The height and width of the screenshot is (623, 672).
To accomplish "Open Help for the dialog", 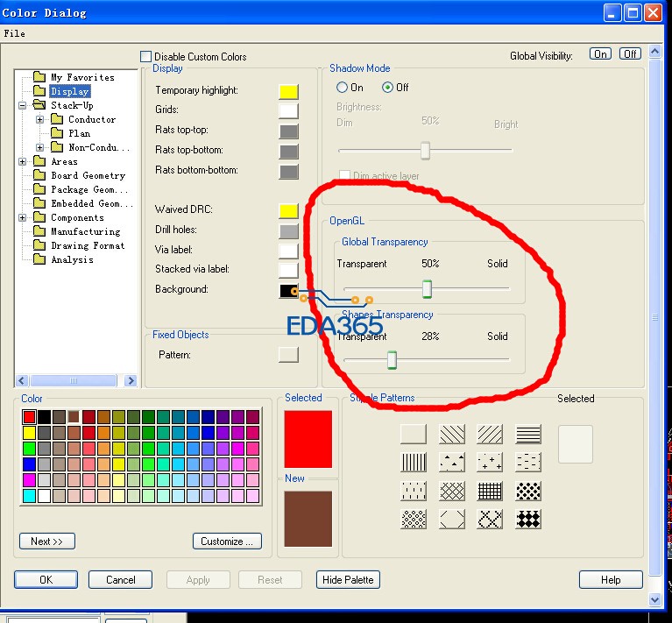I will coord(611,580).
